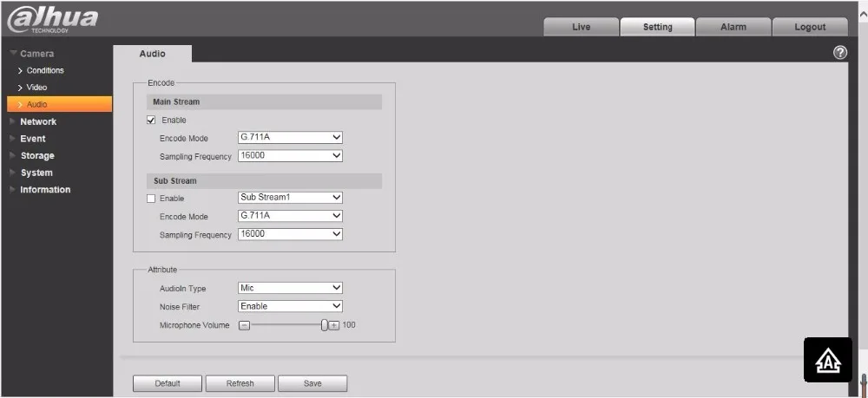Switch to the Live tab
The image size is (868, 398).
[582, 27]
